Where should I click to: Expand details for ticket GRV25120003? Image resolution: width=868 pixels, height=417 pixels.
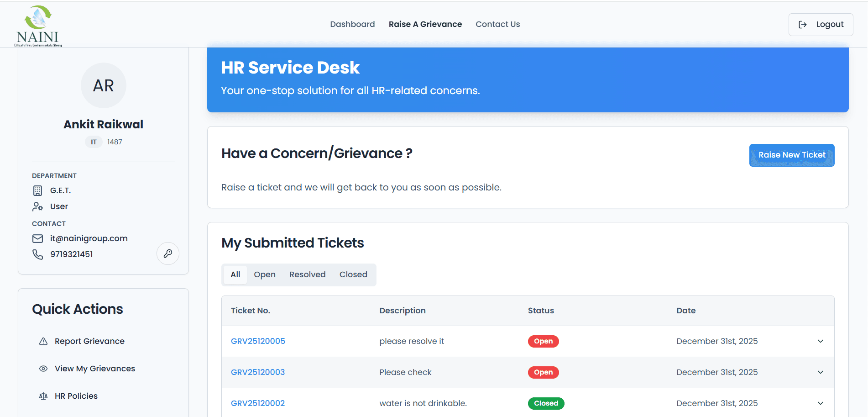coord(820,372)
